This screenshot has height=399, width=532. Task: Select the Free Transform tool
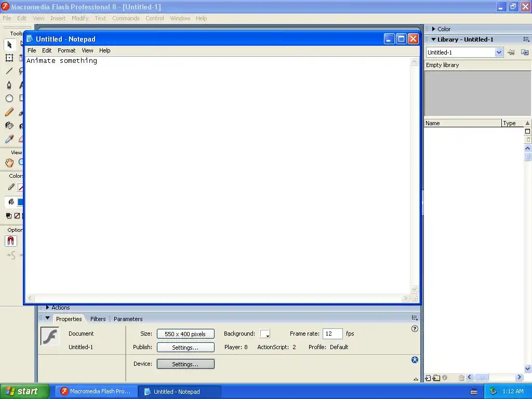[x=9, y=58]
